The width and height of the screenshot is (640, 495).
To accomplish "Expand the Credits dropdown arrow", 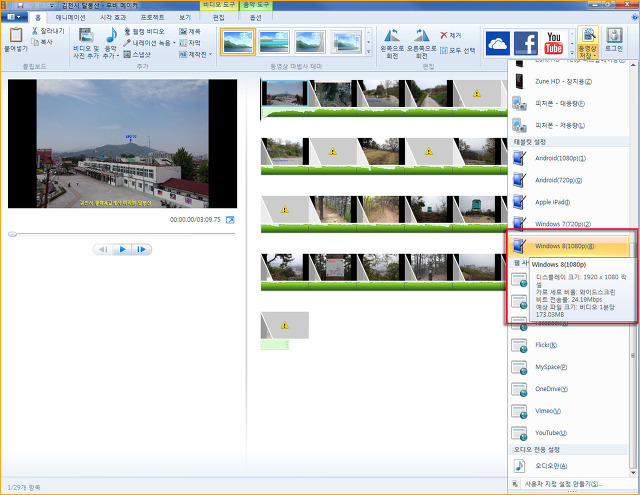I will [211, 54].
